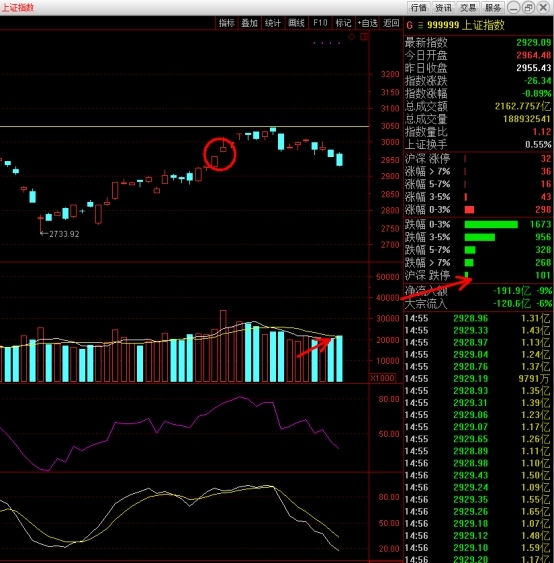Select the 画线 drawing tool
The height and width of the screenshot is (563, 554).
(x=297, y=23)
